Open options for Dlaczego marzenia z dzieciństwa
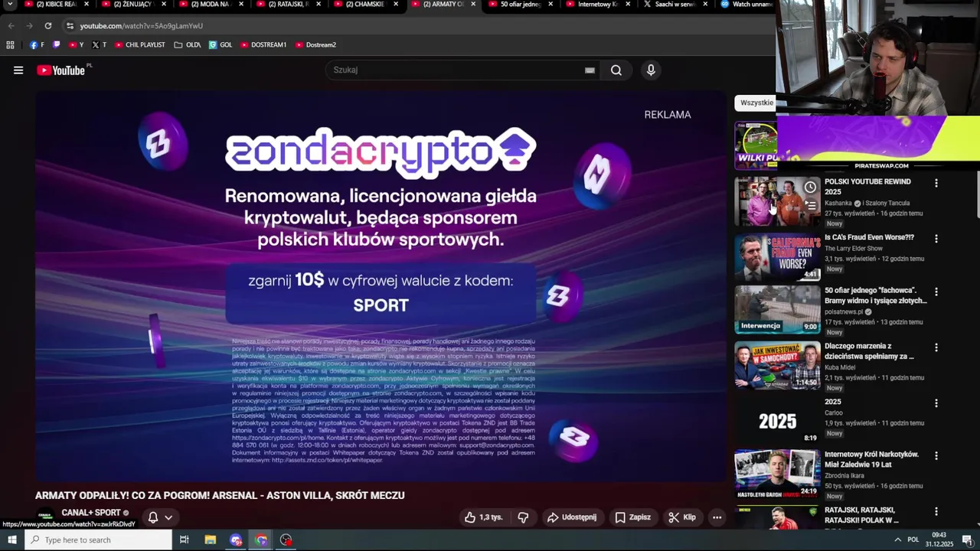 pos(936,347)
